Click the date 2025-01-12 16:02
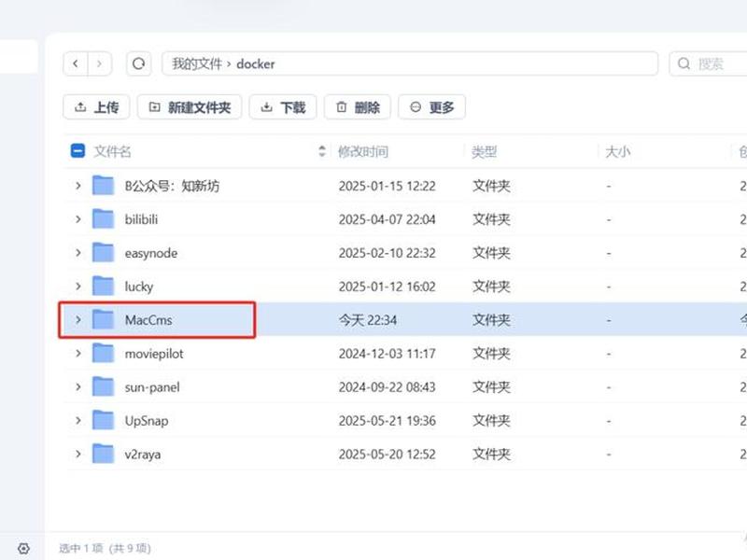Viewport: 747px width, 560px height. pos(387,287)
